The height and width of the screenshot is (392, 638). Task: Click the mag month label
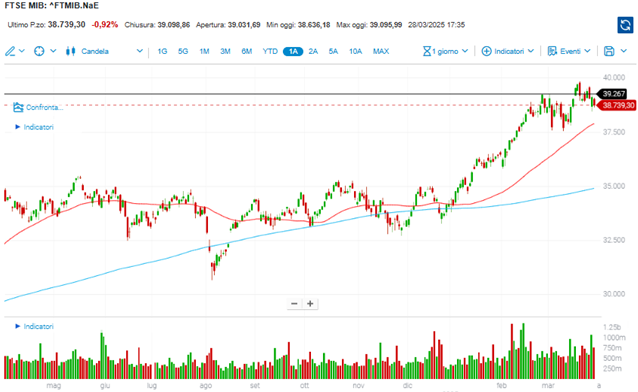click(54, 385)
